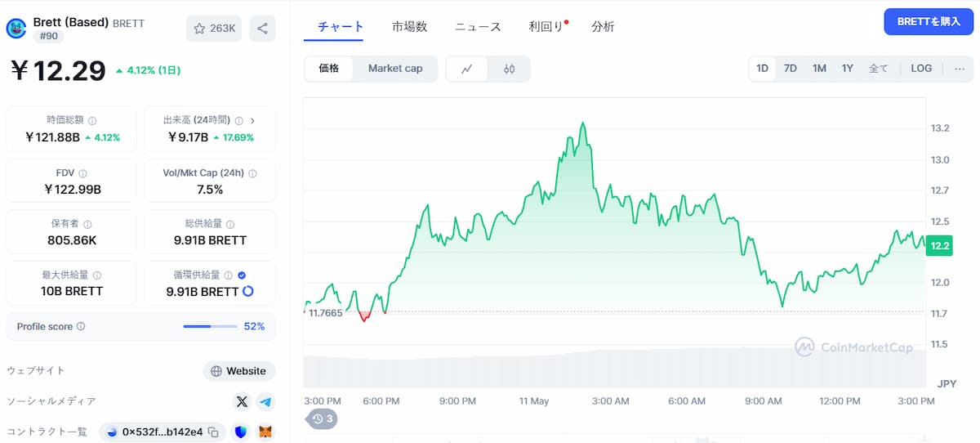Image resolution: width=980 pixels, height=443 pixels.
Task: Click the BRETTを購入 button
Action: pyautogui.click(x=929, y=22)
